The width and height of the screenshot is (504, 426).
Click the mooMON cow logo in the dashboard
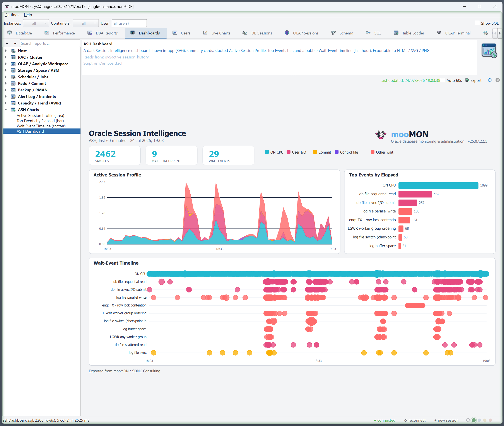[x=381, y=135]
